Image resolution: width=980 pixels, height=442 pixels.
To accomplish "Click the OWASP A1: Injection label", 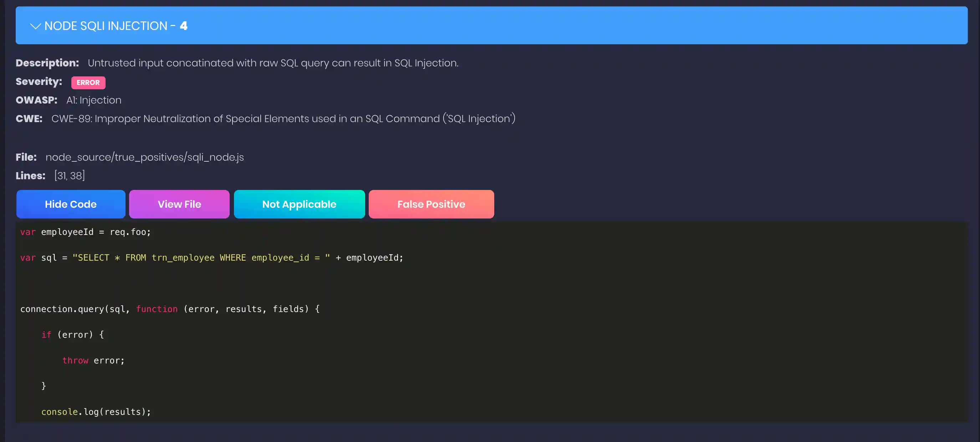I will click(x=93, y=100).
